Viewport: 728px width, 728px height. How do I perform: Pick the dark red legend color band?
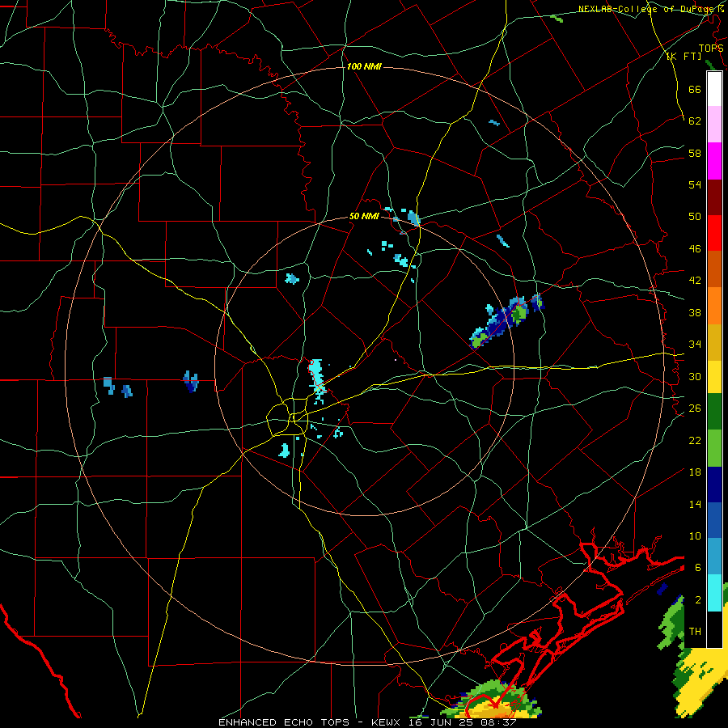coord(714,197)
